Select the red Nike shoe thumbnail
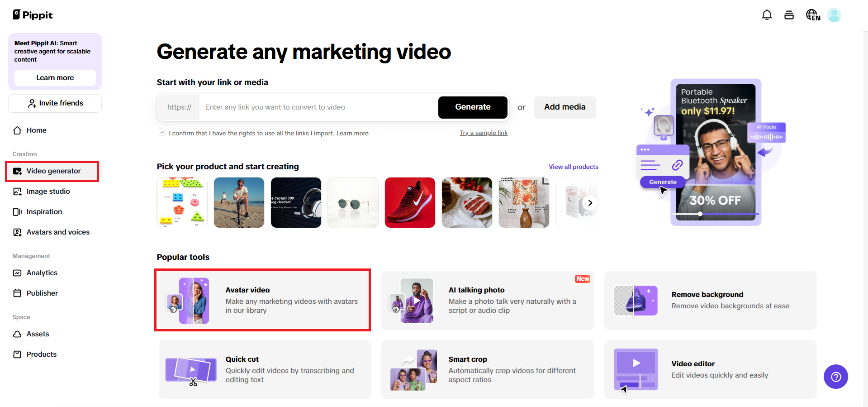The width and height of the screenshot is (868, 407). [410, 202]
